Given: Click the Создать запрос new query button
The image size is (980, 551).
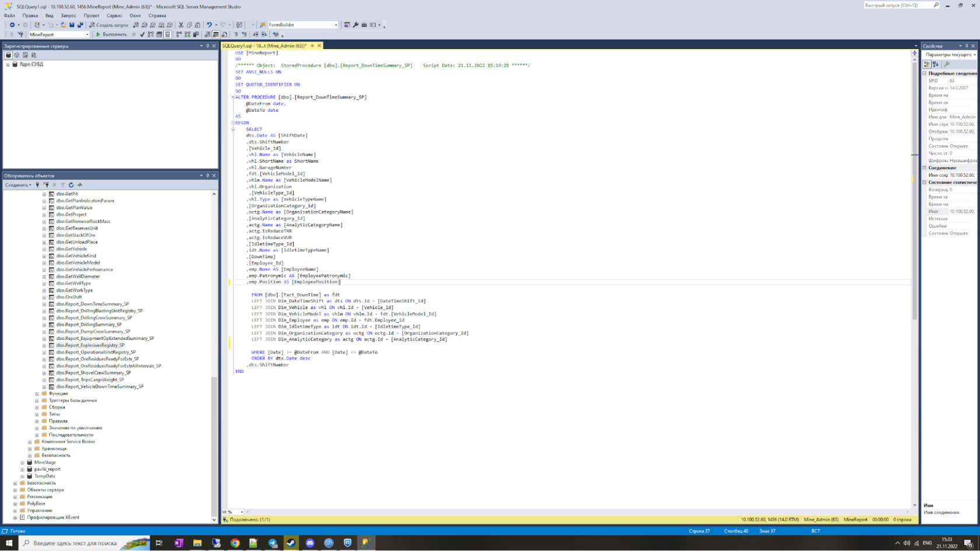Looking at the screenshot, I should 108,25.
